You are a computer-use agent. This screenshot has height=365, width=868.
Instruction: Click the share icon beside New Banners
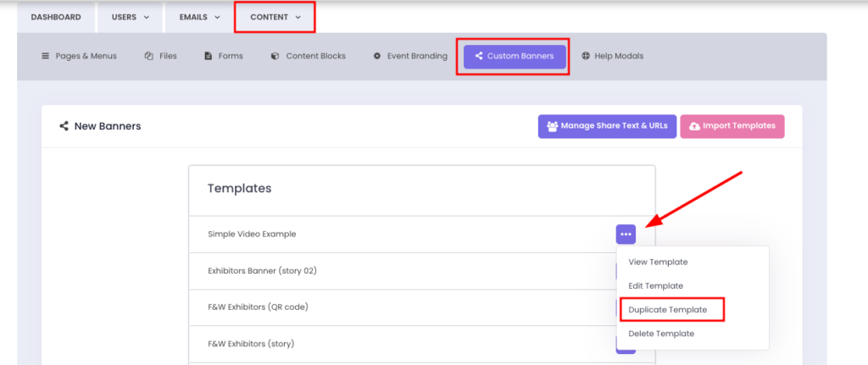(x=64, y=126)
